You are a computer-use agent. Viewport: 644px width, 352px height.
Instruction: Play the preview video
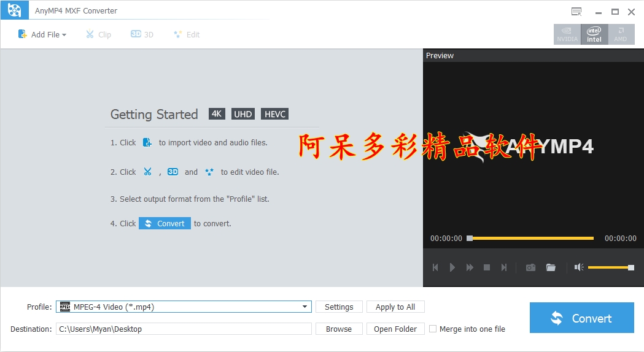(x=452, y=267)
